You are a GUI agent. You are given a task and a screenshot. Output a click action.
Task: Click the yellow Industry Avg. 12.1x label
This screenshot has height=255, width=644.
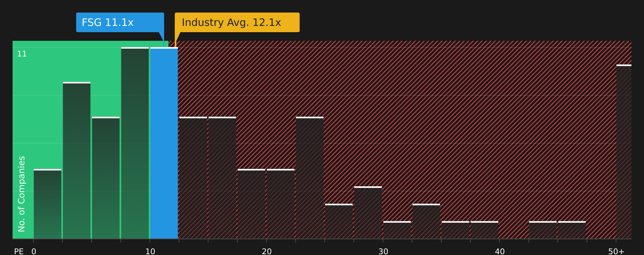tap(237, 22)
